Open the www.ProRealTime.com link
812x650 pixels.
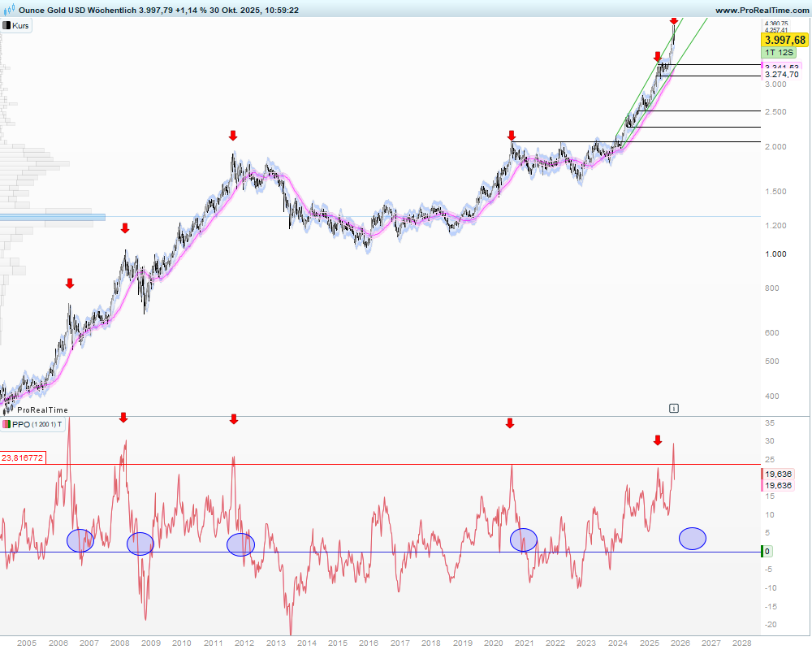point(761,10)
